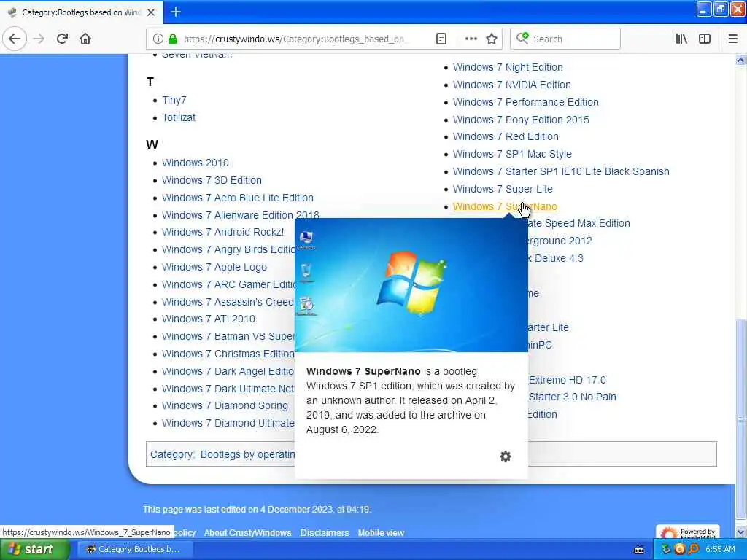The height and width of the screenshot is (560, 747).
Task: Click the orange round system tray icon
Action: click(x=679, y=550)
